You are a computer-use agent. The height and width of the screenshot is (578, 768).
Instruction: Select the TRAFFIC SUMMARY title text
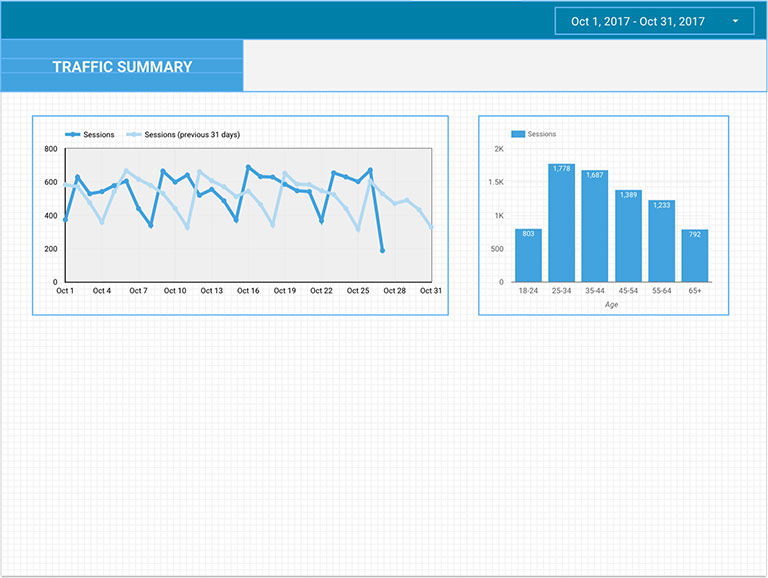click(x=122, y=67)
